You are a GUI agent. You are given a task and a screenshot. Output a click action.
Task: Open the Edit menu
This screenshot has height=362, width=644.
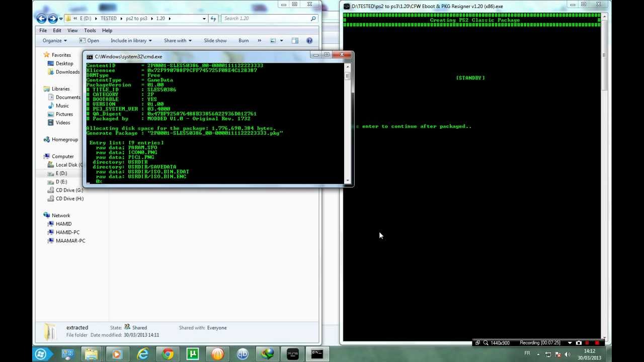point(57,31)
